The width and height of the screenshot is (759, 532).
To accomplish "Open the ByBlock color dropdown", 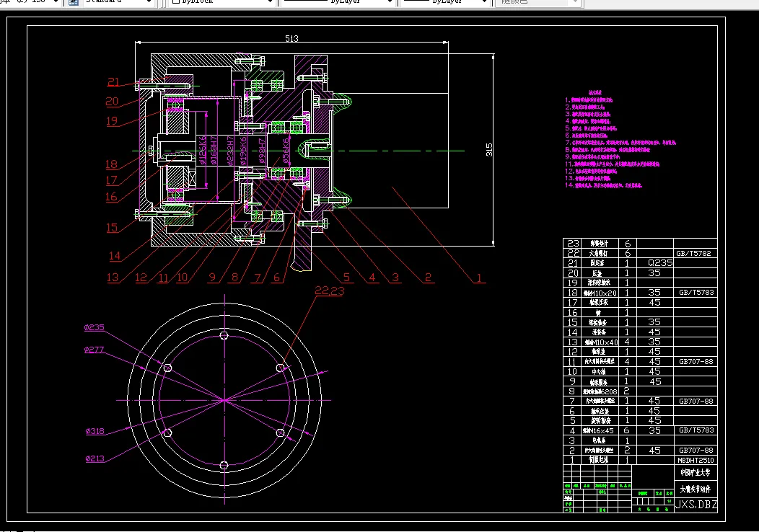I will 222,2.
